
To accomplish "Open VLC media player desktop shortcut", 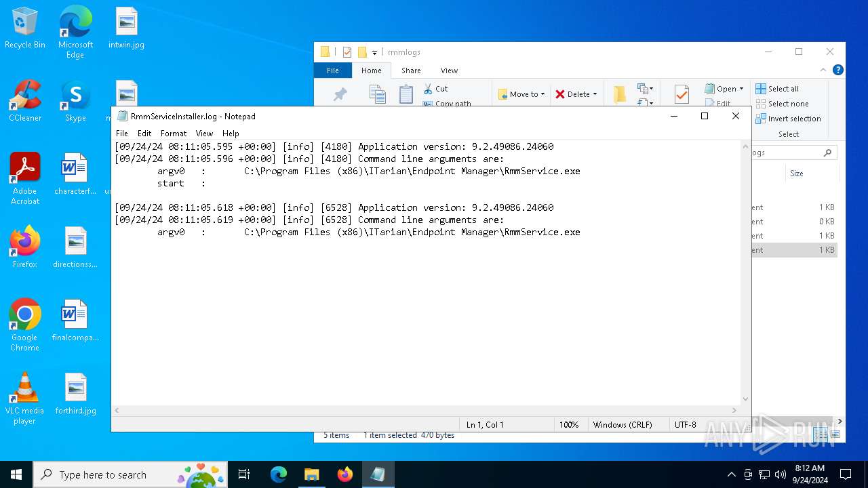I will (x=25, y=399).
